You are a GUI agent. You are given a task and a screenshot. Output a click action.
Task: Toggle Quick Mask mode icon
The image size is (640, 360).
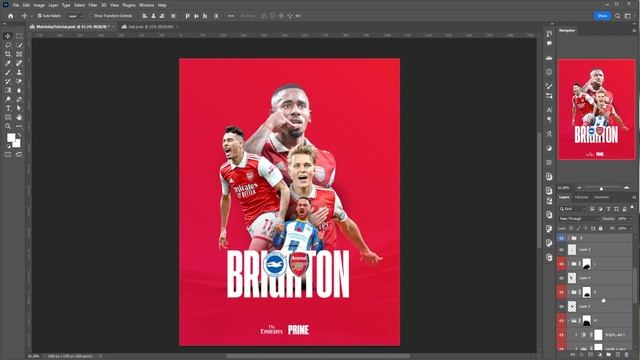tap(8, 155)
